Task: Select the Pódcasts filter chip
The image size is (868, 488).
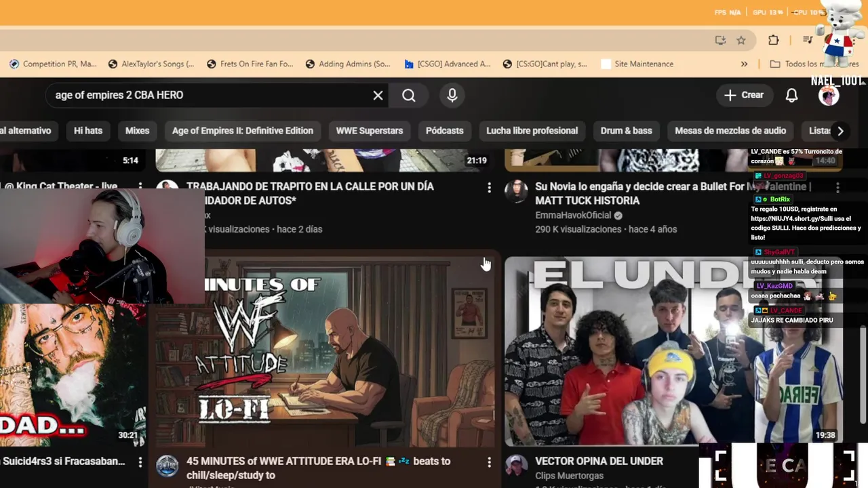Action: (445, 131)
